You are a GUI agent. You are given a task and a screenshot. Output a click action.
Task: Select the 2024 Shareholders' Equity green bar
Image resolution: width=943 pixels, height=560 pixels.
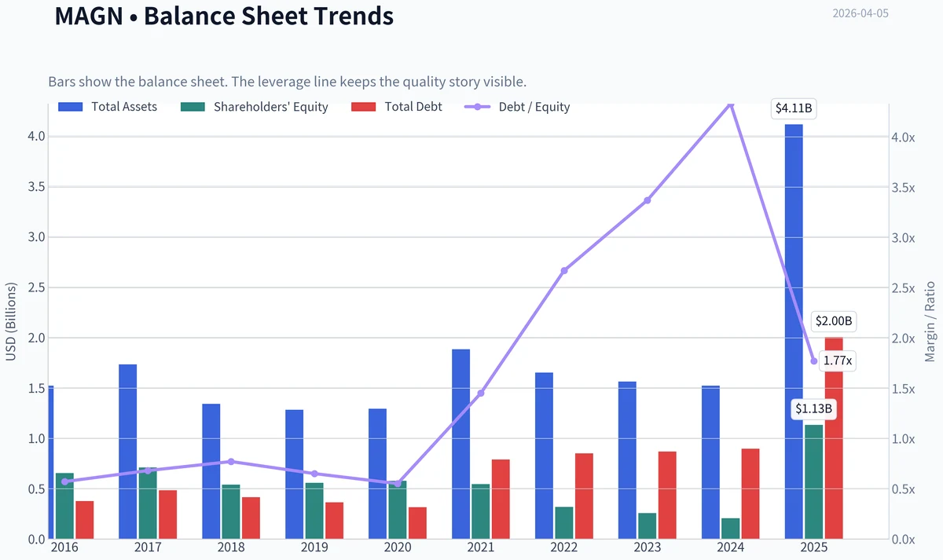[x=731, y=529]
